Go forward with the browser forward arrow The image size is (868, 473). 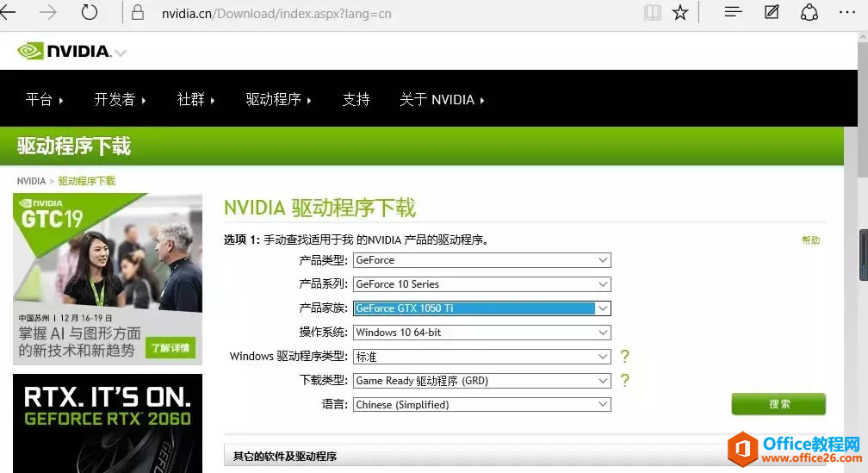(x=48, y=12)
